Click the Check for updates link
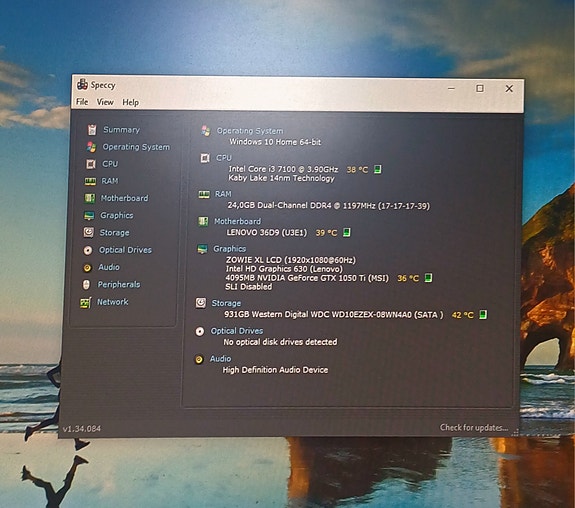This screenshot has width=575, height=508. [474, 428]
